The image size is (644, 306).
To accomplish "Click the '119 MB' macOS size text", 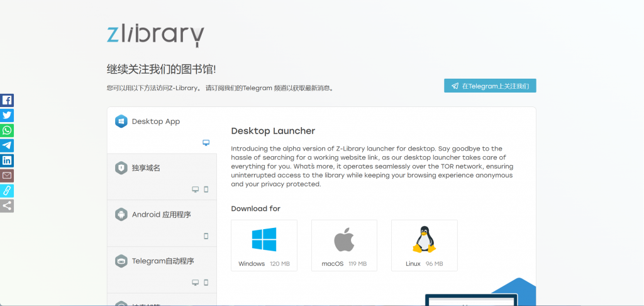I will (358, 264).
